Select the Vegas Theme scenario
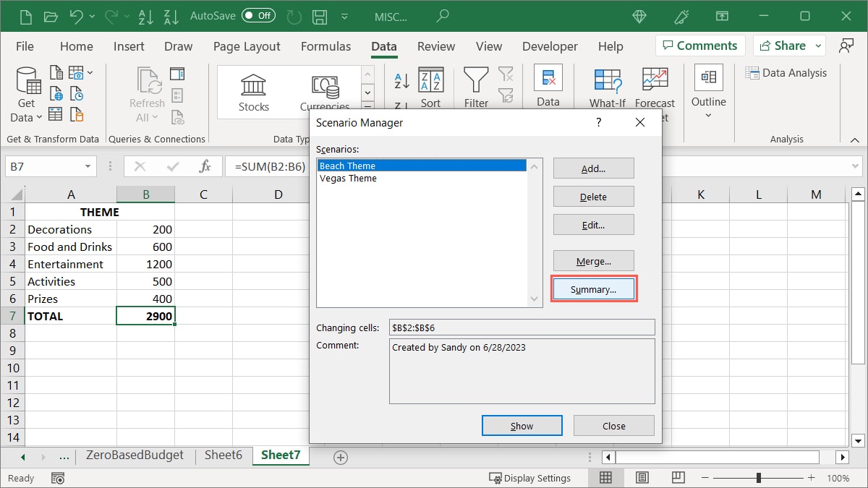Screen dimensions: 868x488 click(348, 179)
